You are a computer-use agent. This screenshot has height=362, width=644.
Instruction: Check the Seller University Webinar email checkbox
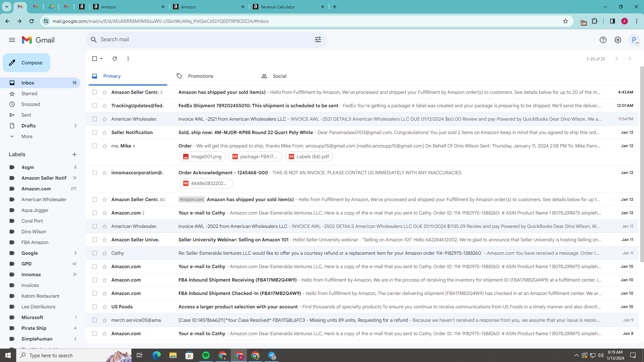(x=95, y=240)
